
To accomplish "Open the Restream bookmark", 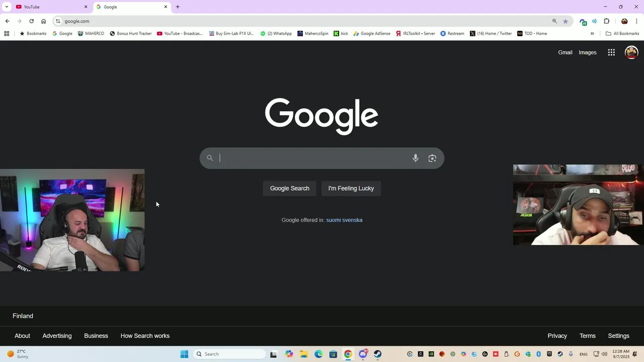I will (452, 34).
